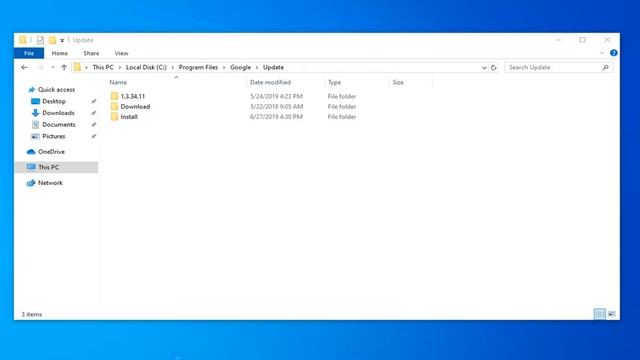Click This PC in address bar

click(x=103, y=67)
